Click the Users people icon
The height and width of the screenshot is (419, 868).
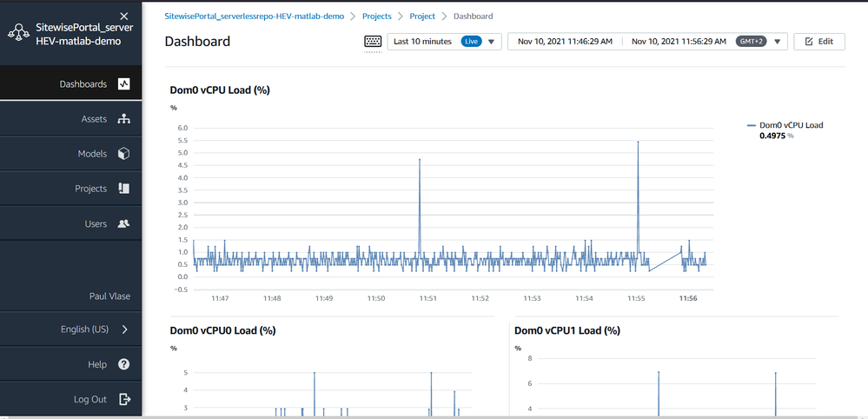coord(124,223)
